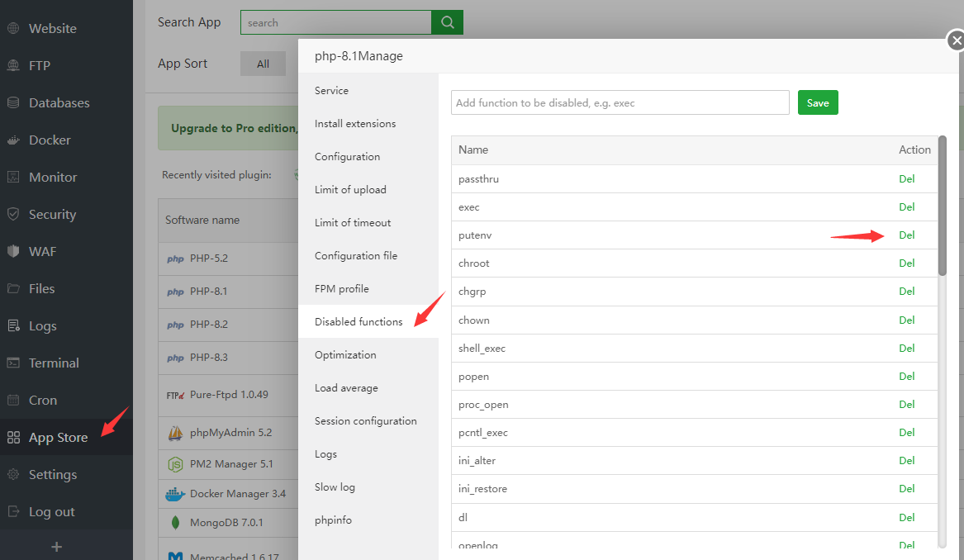Delete the pcntl_exec disabled function

(907, 433)
